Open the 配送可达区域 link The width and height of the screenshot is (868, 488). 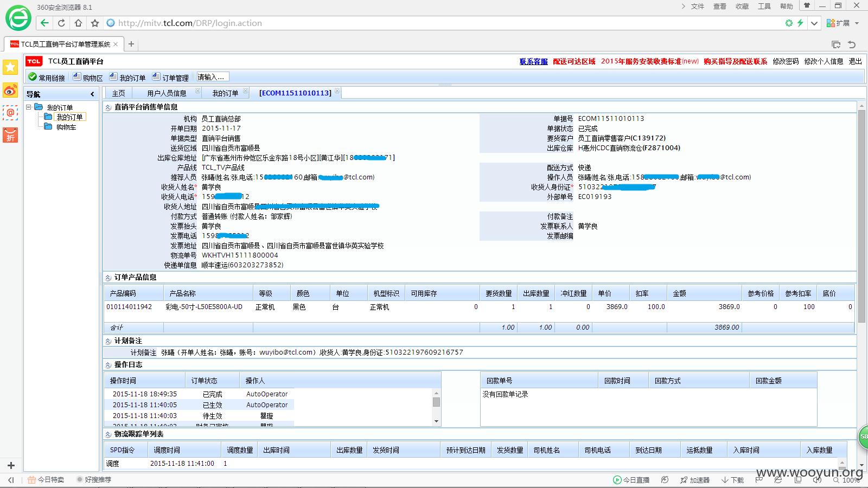574,61
